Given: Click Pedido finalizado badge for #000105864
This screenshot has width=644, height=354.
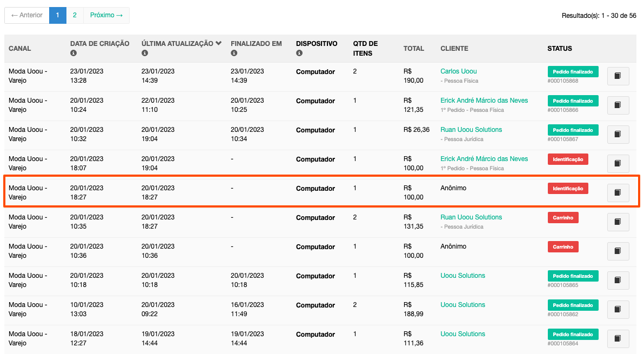Looking at the screenshot, I should 573,334.
